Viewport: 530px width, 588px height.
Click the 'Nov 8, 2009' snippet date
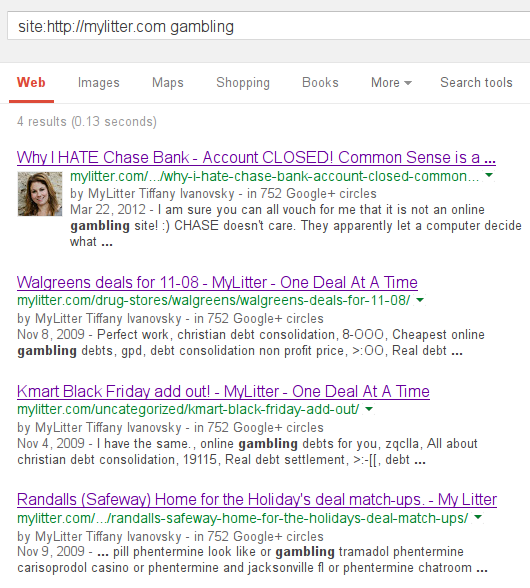pos(51,334)
